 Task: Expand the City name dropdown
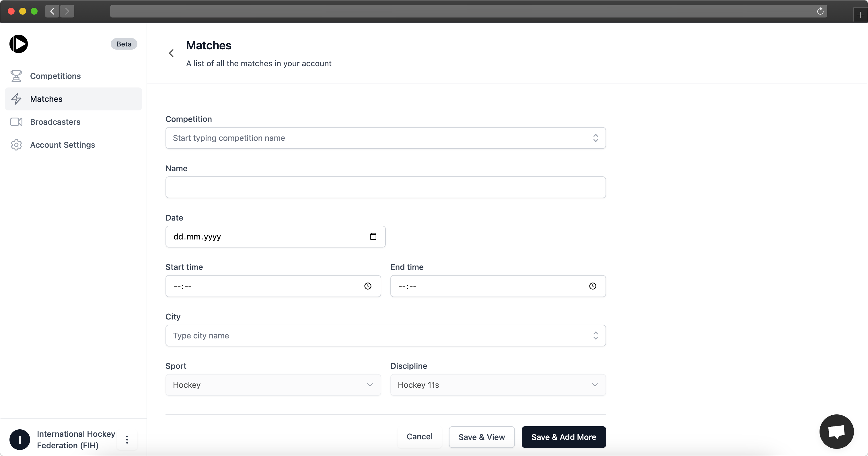(x=596, y=335)
